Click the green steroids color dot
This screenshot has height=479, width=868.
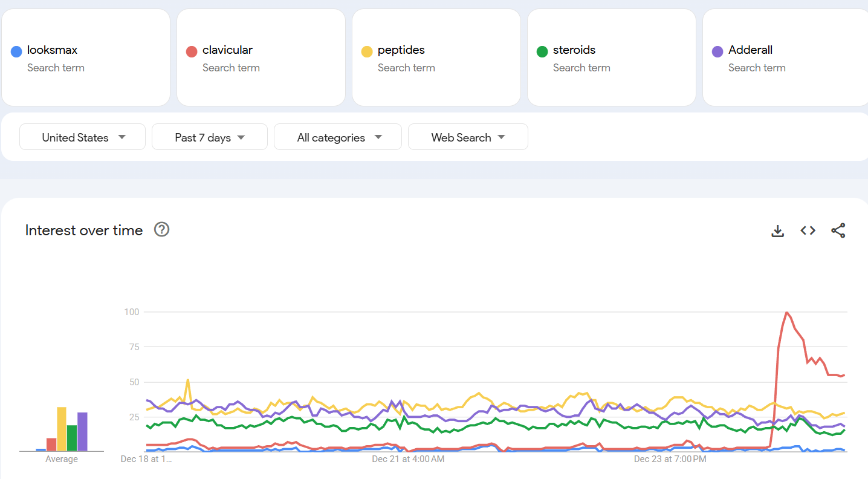(542, 51)
